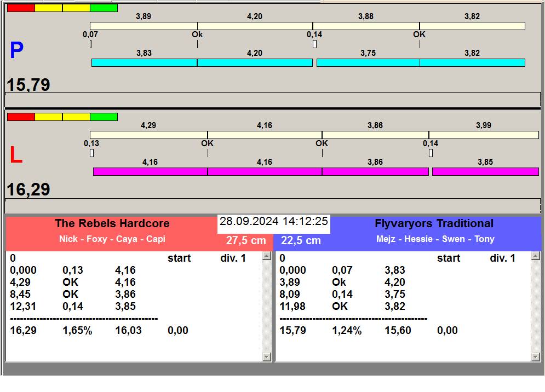Click the green start light in lane P

(x=104, y=8)
